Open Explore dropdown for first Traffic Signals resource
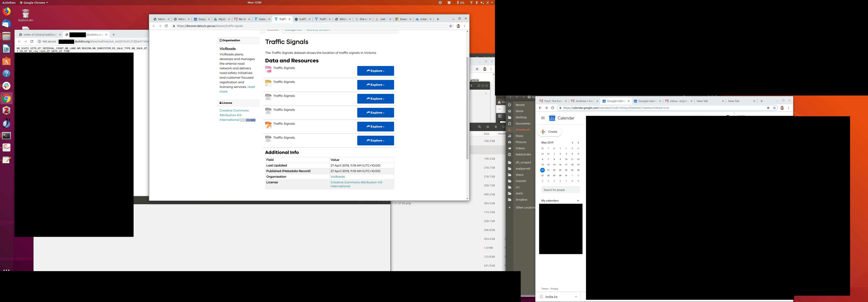Image resolution: width=868 pixels, height=302 pixels. pos(375,71)
